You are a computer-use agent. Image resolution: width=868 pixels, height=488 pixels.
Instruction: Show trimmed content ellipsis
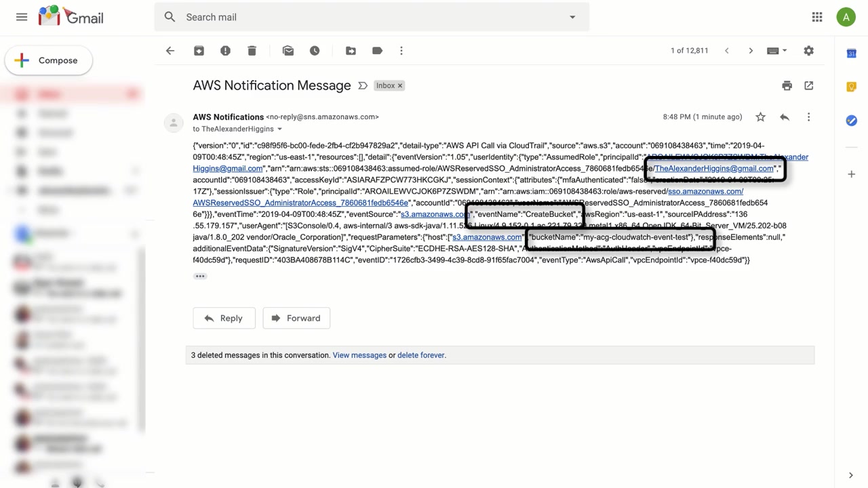[200, 276]
